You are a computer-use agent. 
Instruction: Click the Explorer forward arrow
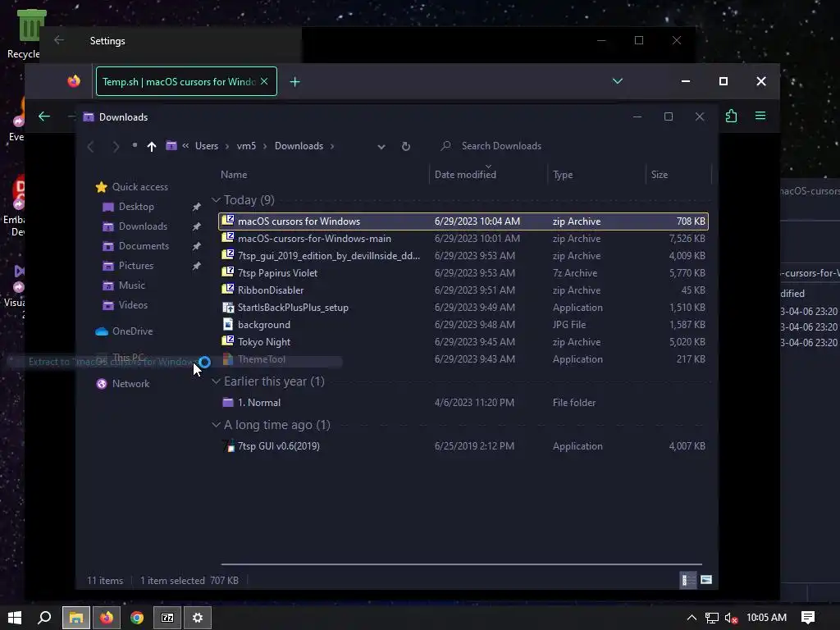(x=115, y=146)
